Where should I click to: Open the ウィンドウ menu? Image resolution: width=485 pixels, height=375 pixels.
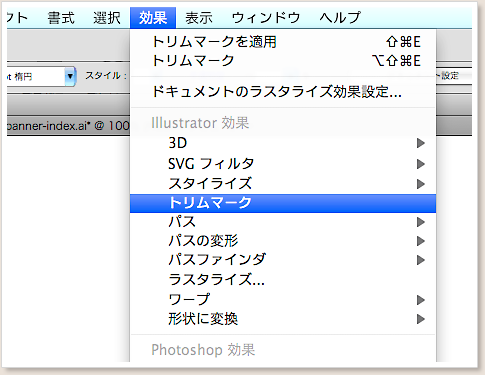[266, 18]
